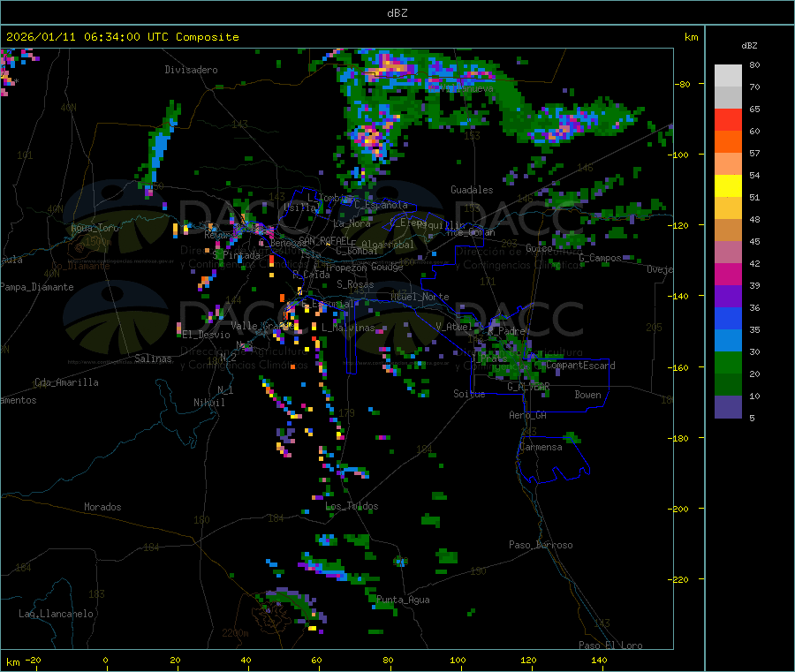Click the -80 km vertical axis tick

pyautogui.click(x=683, y=84)
